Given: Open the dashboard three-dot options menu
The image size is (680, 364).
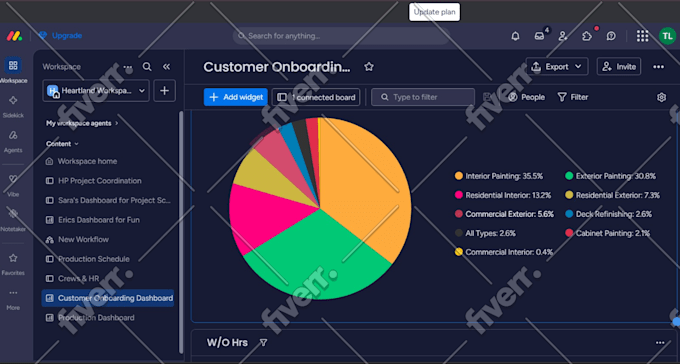Looking at the screenshot, I should 658,67.
